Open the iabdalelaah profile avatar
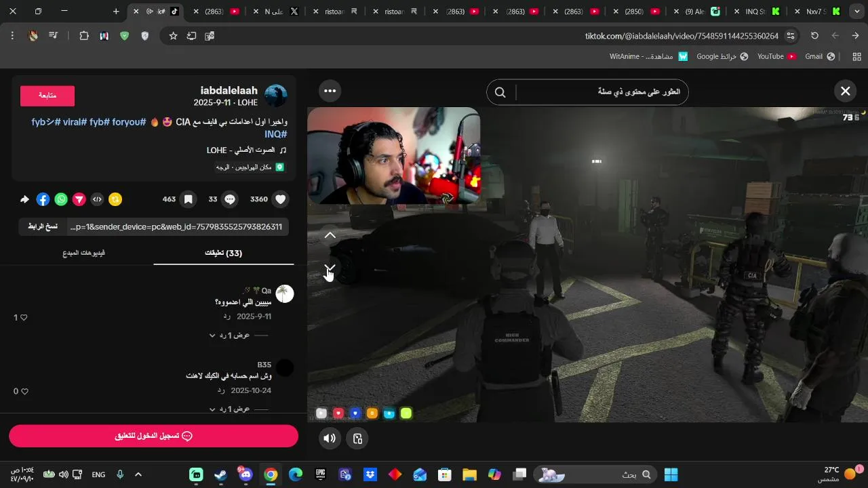This screenshot has width=868, height=488. [x=276, y=96]
